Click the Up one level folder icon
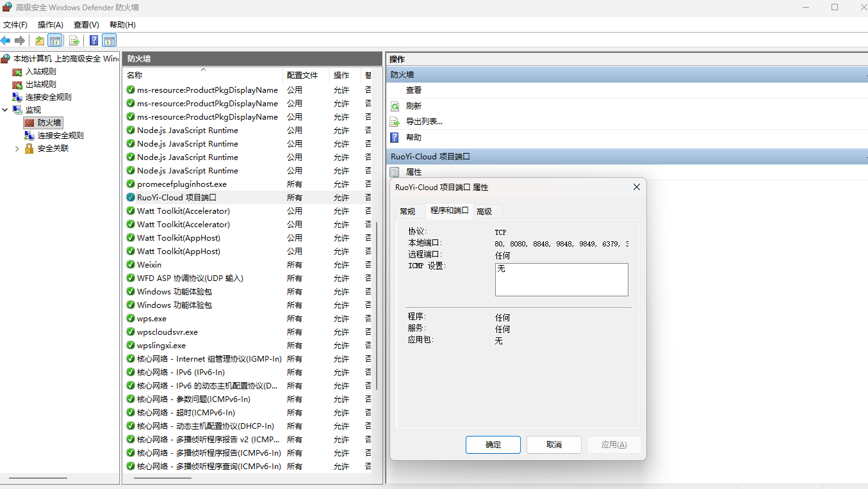Viewport: 868px width, 489px height. pos(40,40)
